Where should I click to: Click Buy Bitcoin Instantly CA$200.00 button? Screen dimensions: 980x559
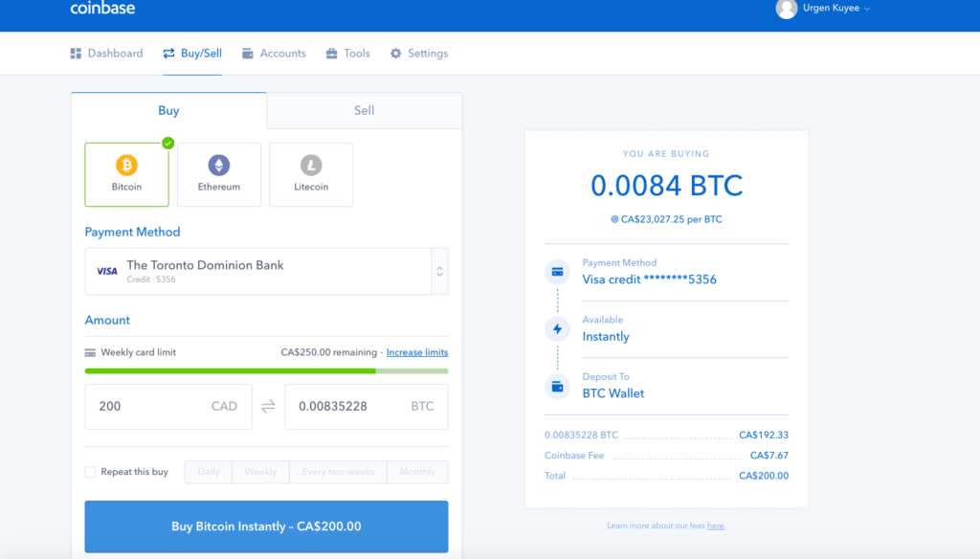click(266, 526)
